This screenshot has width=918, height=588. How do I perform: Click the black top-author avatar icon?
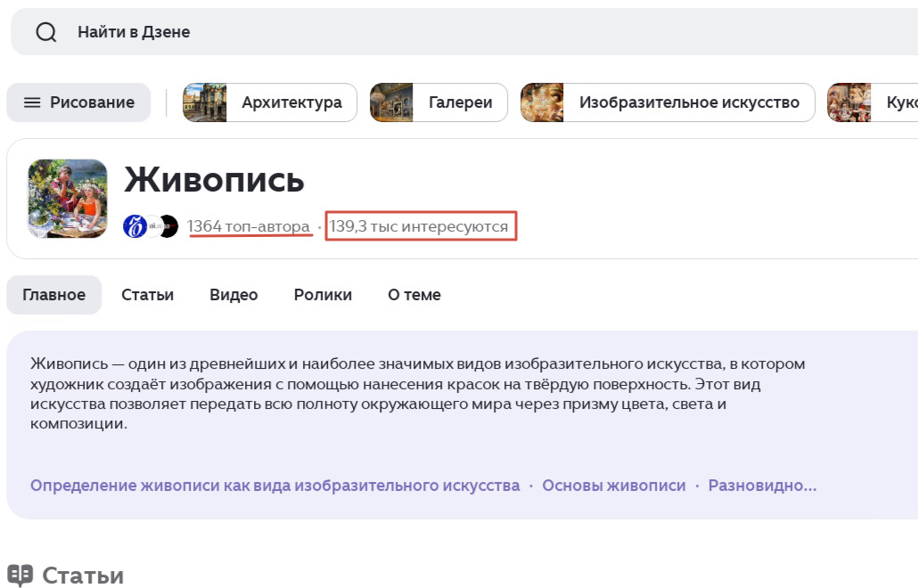tap(170, 225)
